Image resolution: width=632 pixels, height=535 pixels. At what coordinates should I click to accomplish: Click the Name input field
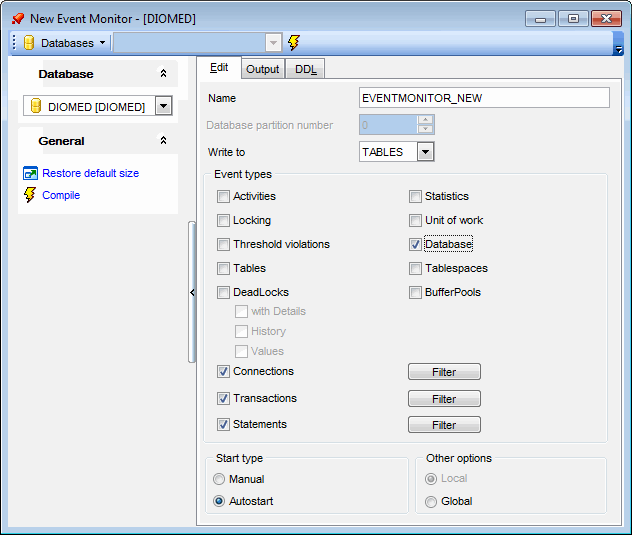[484, 98]
